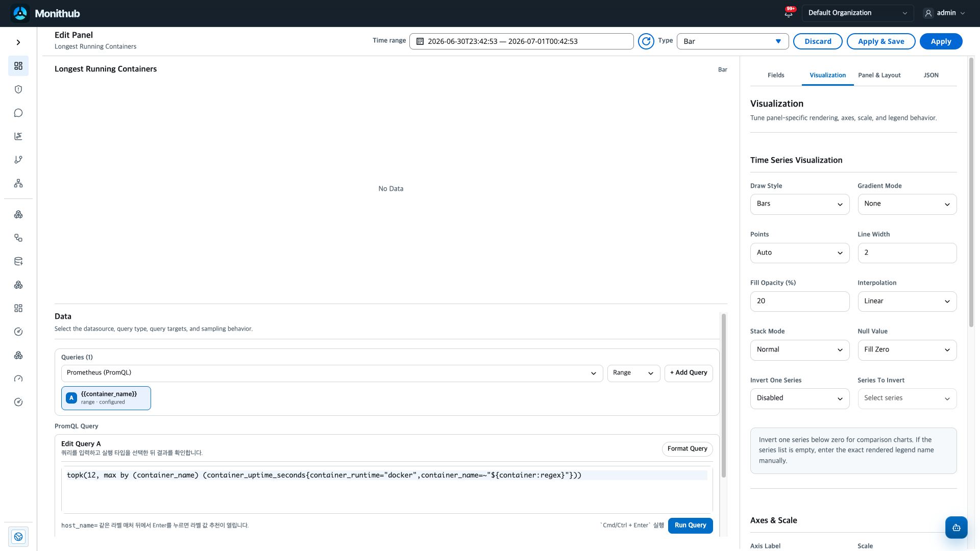The image size is (980, 551).
Task: Expand the left sidebar with chevron icon
Action: point(18,42)
